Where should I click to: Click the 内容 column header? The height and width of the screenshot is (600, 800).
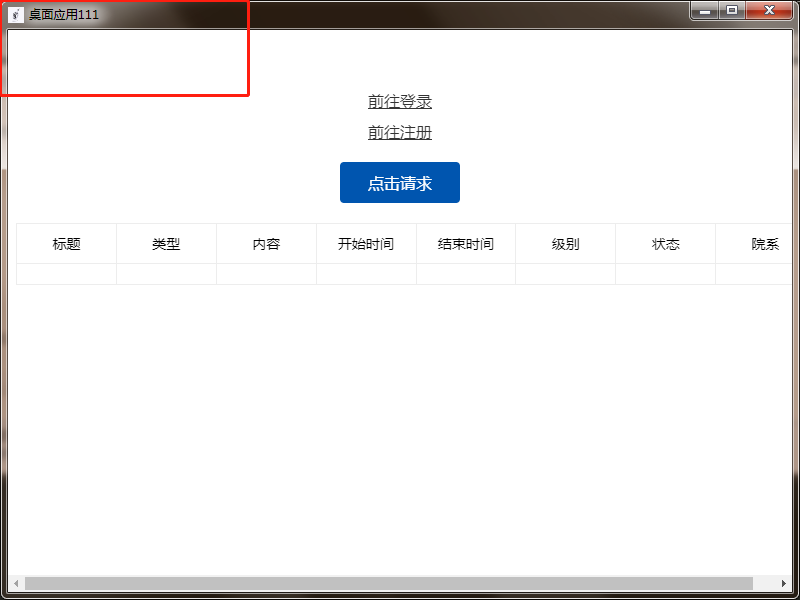coord(266,244)
